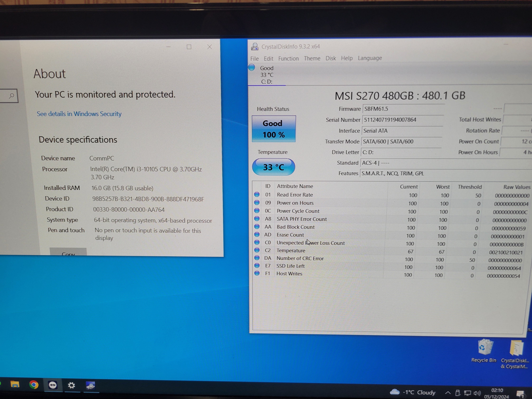
Task: Click the USB safely remove tray icon
Action: pos(458,393)
